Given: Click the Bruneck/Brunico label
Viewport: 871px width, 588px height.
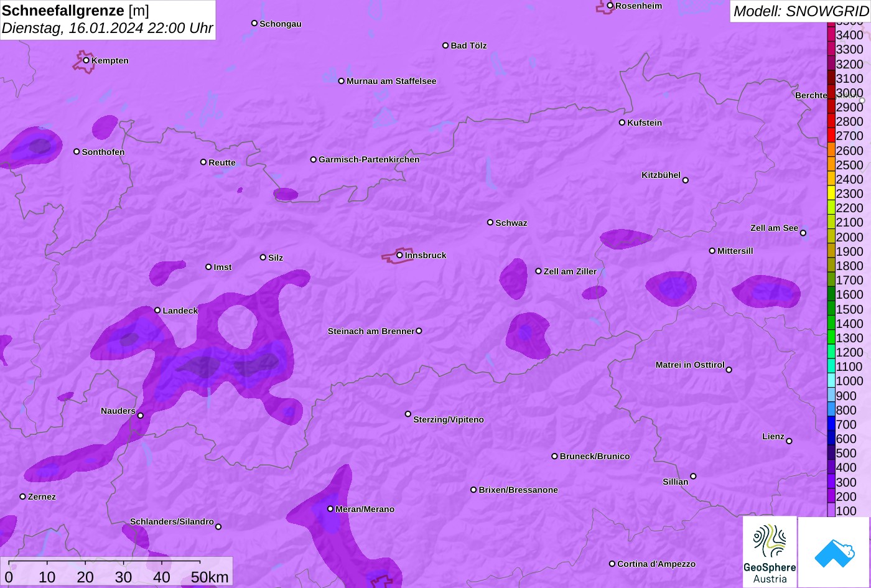Looking at the screenshot, I should [x=595, y=456].
